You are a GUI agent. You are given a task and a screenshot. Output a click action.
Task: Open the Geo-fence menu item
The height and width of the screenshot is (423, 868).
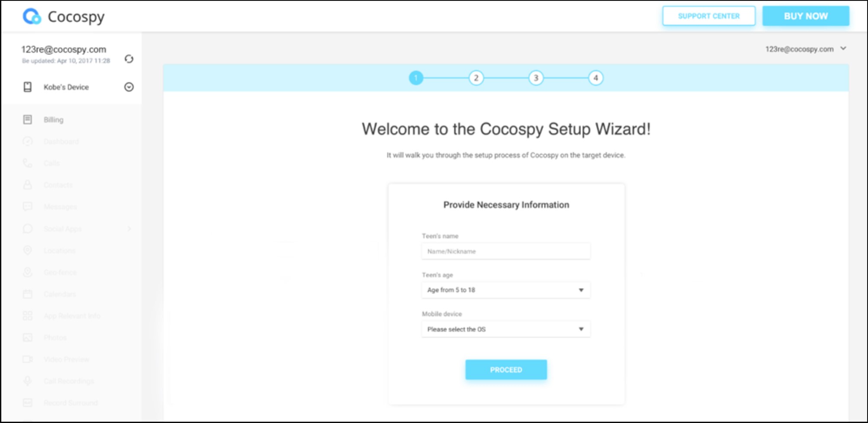coord(60,272)
